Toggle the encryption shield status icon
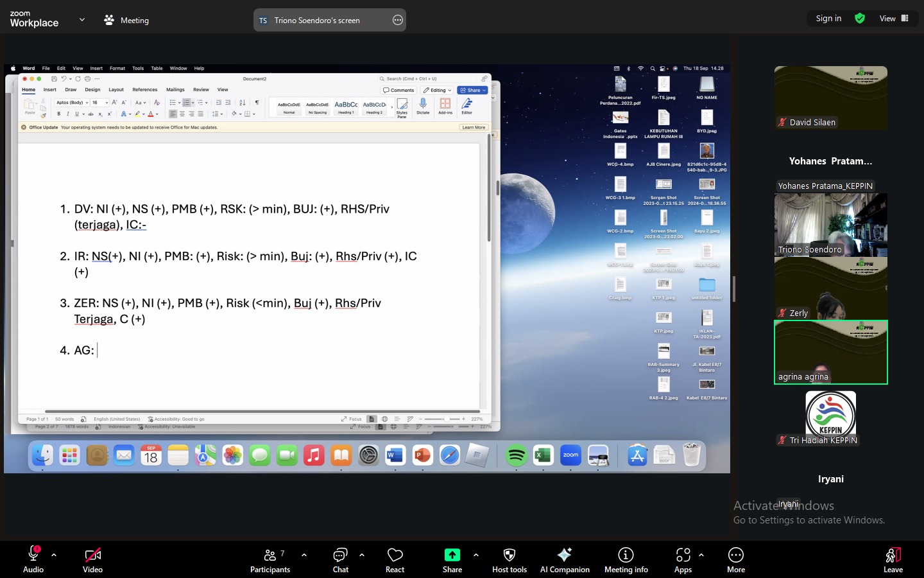This screenshot has width=924, height=578. (x=860, y=19)
